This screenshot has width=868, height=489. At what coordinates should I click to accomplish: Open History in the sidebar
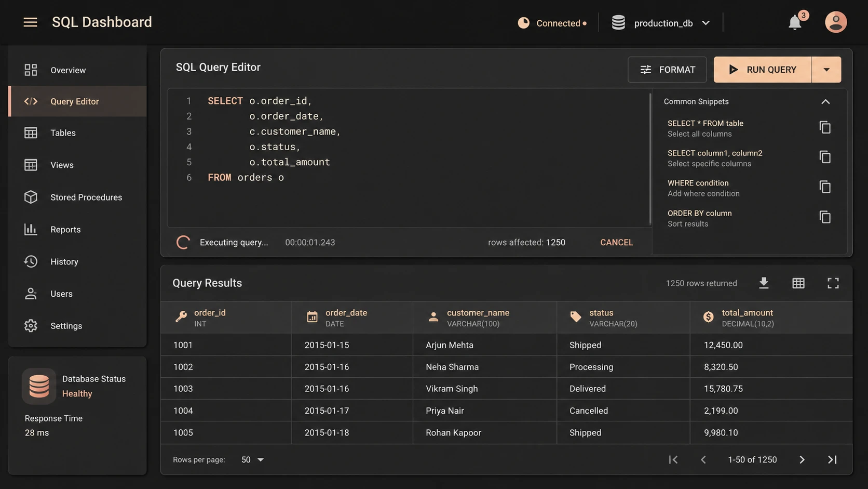77,262
